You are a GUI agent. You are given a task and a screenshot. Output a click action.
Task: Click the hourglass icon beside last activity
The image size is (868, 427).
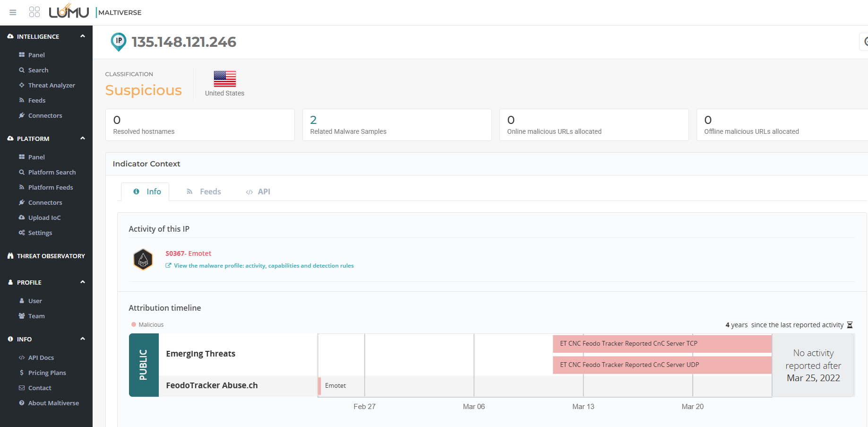pyautogui.click(x=850, y=325)
